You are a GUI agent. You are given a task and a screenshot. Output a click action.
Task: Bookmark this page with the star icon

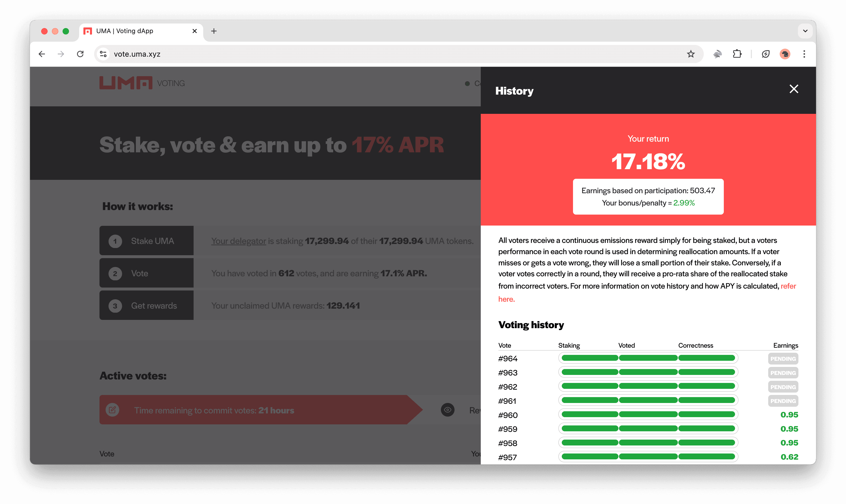coord(690,54)
